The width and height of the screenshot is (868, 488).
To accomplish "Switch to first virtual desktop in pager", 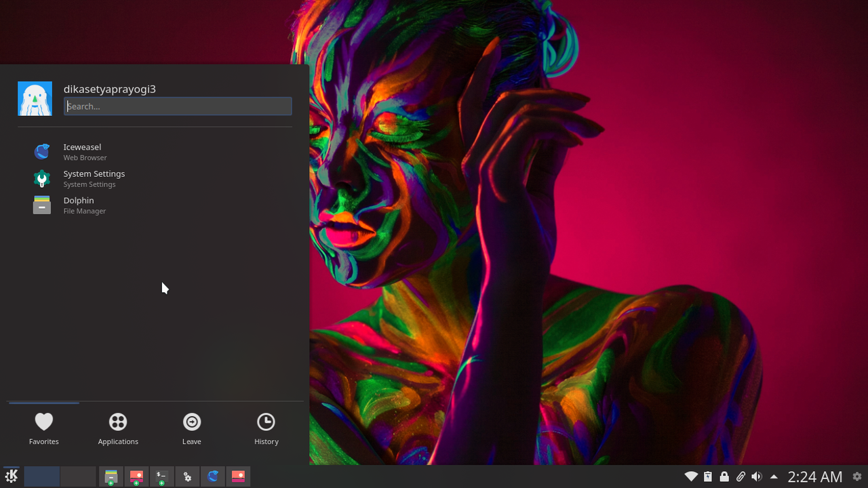I will point(42,476).
